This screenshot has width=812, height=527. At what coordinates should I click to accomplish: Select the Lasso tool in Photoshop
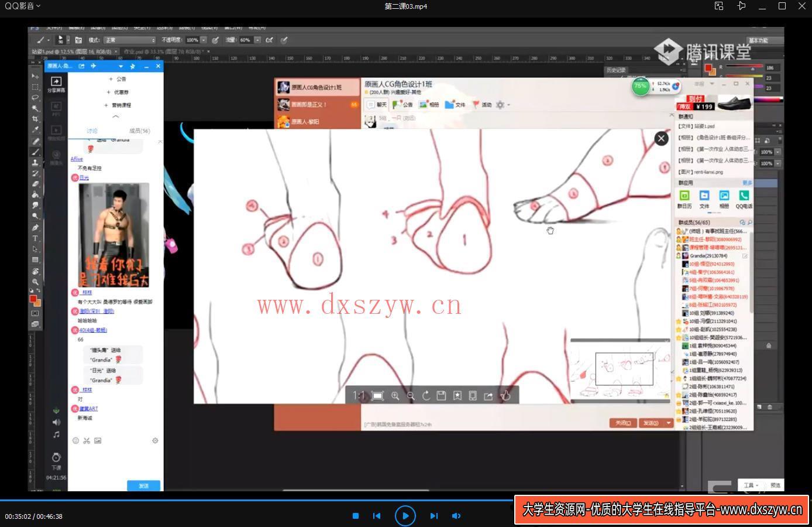(35, 98)
